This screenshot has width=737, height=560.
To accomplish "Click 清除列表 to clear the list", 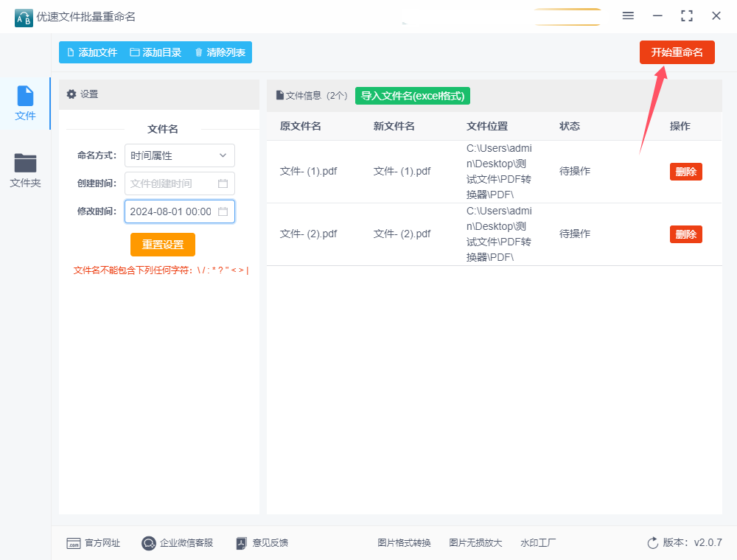I will click(x=220, y=52).
